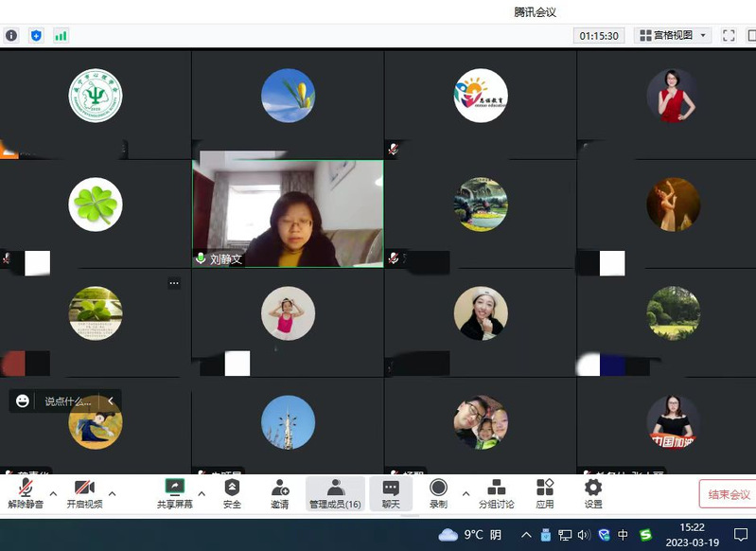Select 刘静文's video tile
The height and width of the screenshot is (551, 756).
[x=288, y=213]
